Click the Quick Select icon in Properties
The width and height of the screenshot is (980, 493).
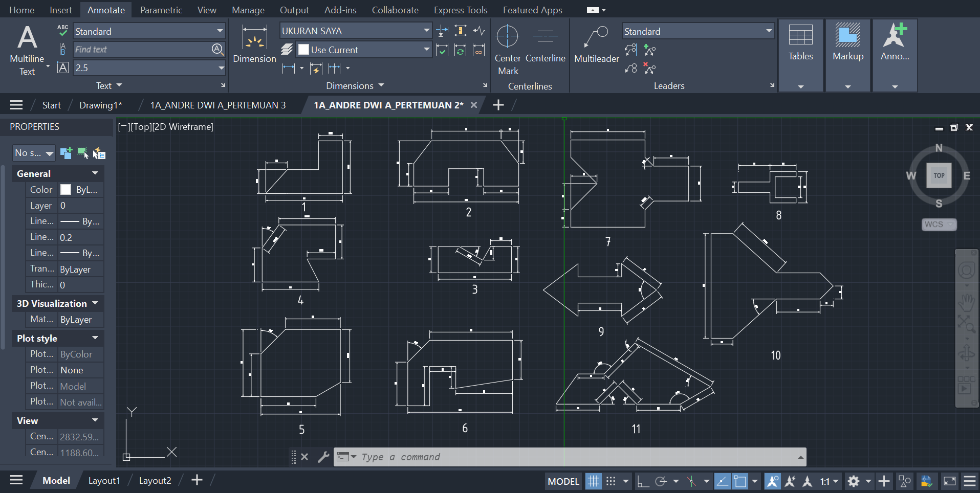[99, 153]
